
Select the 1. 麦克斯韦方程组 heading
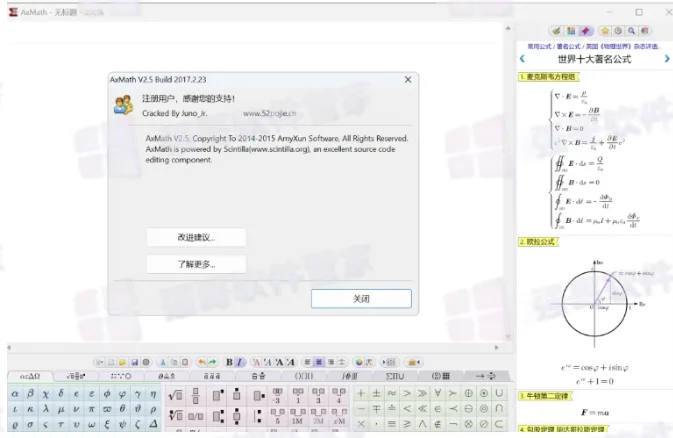click(549, 77)
